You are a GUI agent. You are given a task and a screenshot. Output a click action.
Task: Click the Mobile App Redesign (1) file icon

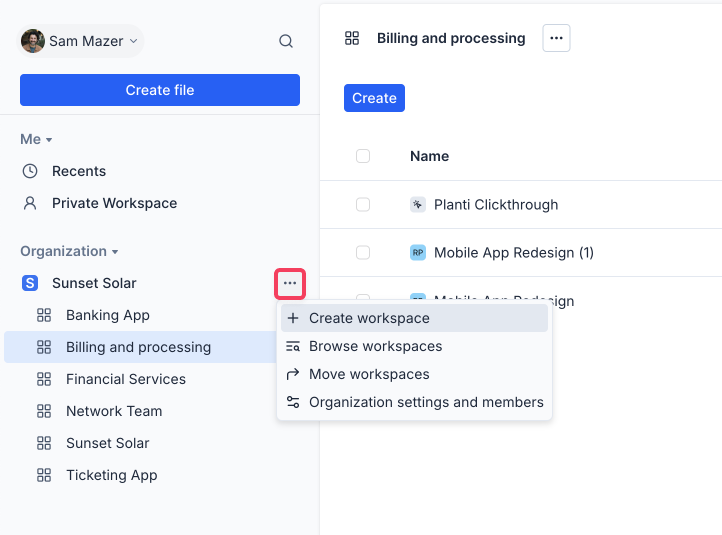[x=418, y=252]
